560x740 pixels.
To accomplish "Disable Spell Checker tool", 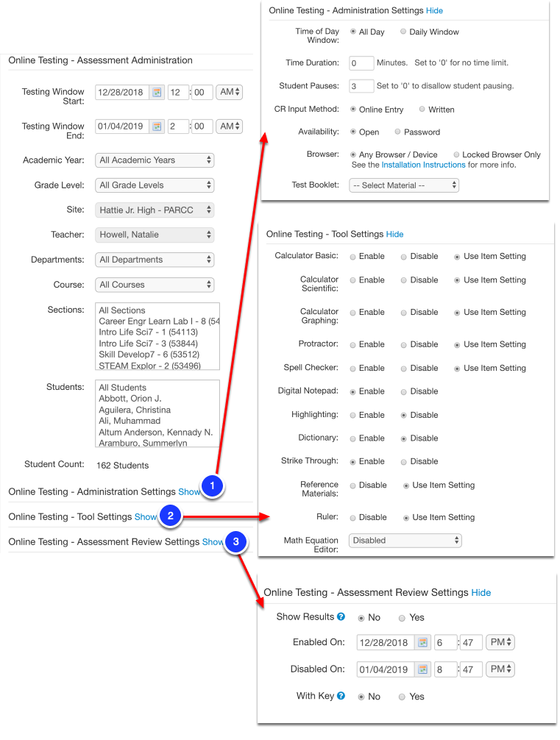I will (x=404, y=369).
